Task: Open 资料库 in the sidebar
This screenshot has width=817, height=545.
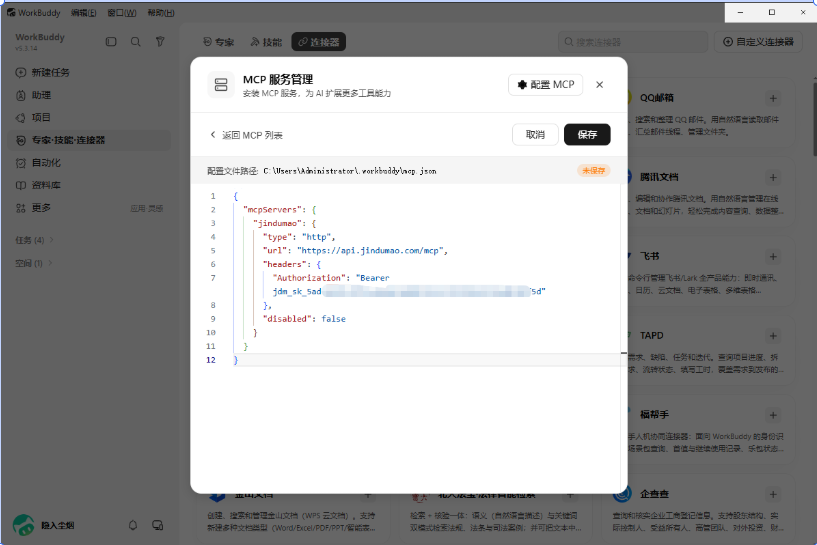Action: click(89, 185)
